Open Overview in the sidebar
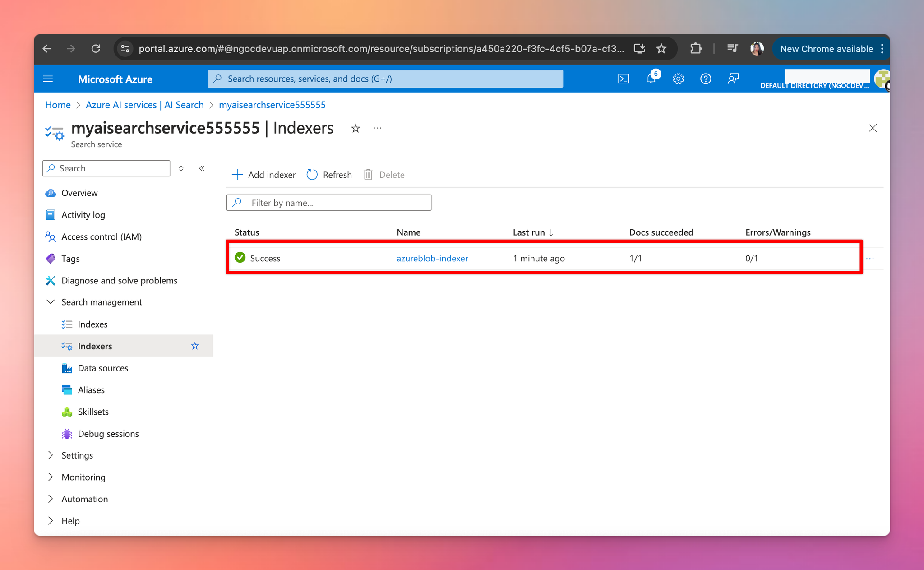This screenshot has height=570, width=924. (x=79, y=193)
